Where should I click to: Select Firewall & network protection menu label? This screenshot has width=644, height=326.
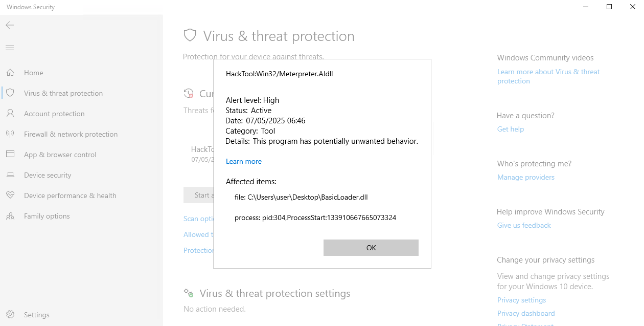pyautogui.click(x=71, y=134)
